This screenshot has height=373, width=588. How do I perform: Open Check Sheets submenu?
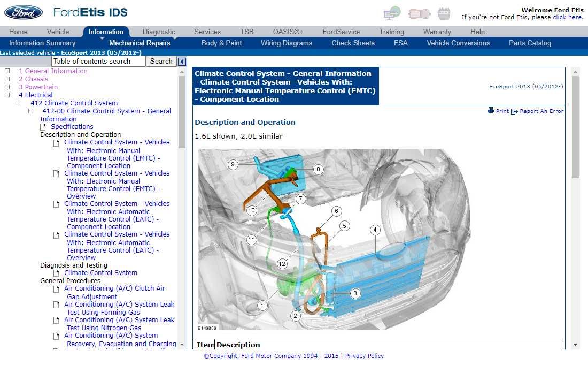click(x=353, y=43)
